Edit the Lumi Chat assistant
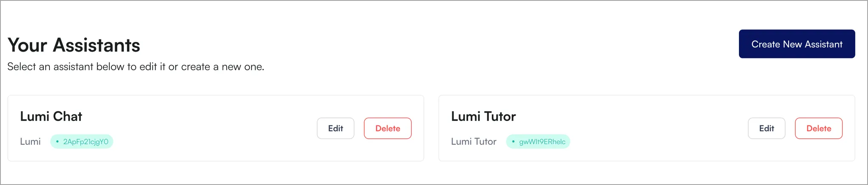Viewport: 868px width, 185px height. [x=335, y=128]
